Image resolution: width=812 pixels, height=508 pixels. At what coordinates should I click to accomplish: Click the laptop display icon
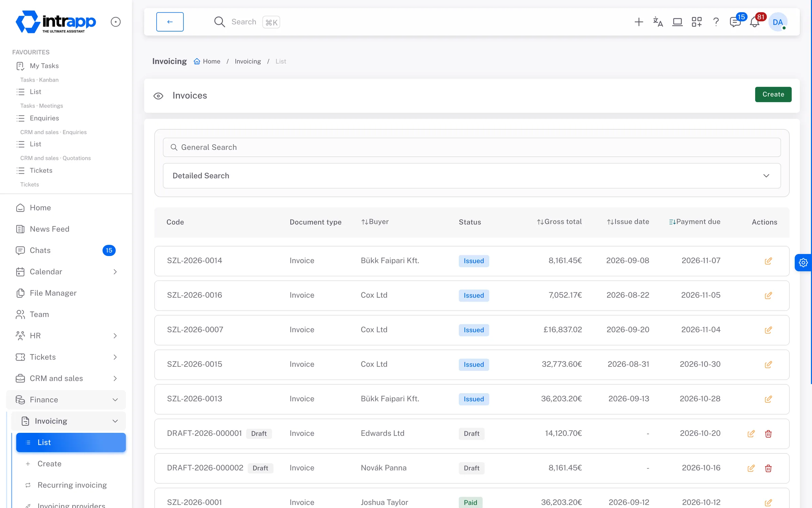[x=677, y=22]
